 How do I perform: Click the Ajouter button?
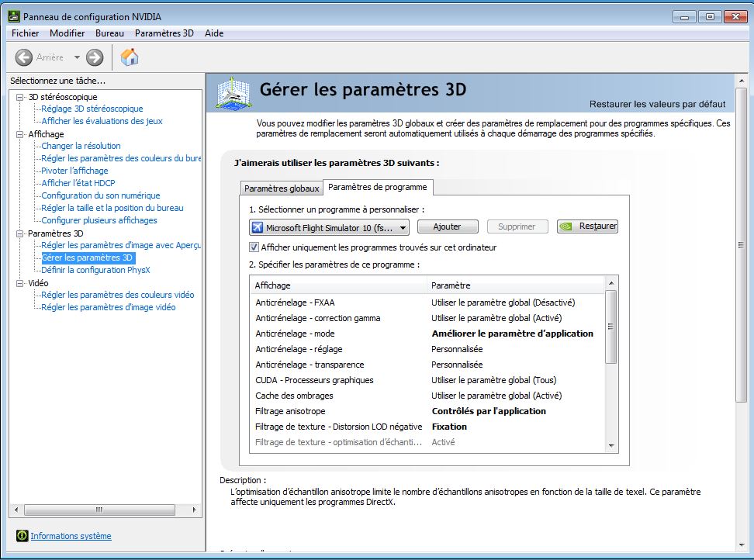pos(448,226)
